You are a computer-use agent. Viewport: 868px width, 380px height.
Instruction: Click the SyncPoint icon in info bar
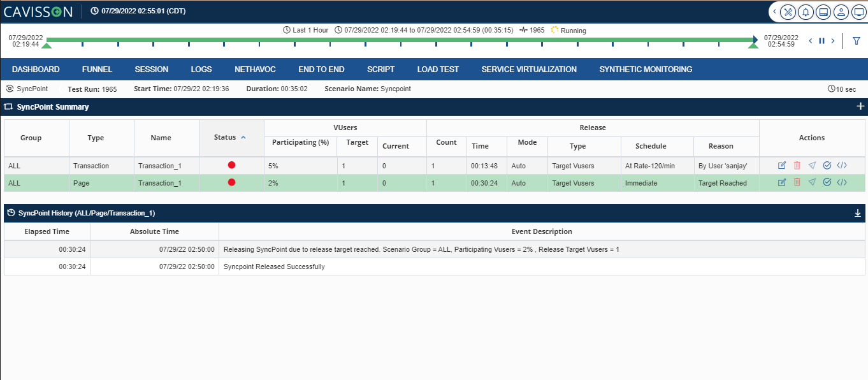click(10, 89)
